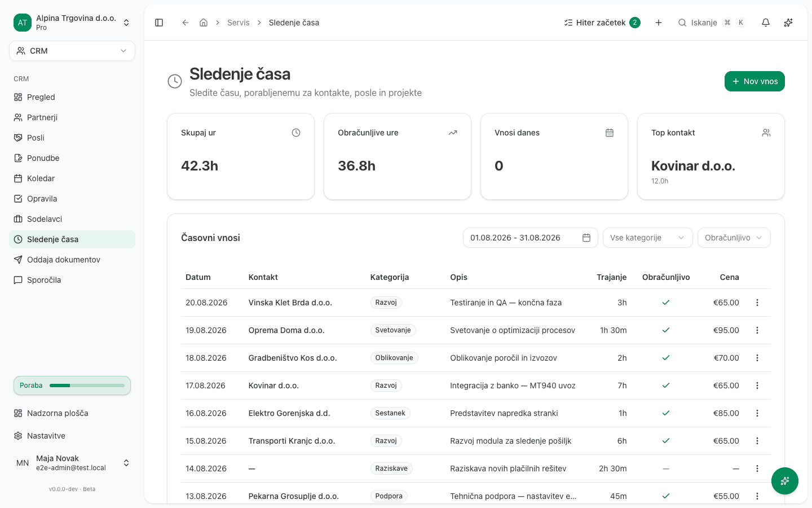Click calendar icon in date range field
This screenshot has height=508, width=812.
pyautogui.click(x=586, y=238)
